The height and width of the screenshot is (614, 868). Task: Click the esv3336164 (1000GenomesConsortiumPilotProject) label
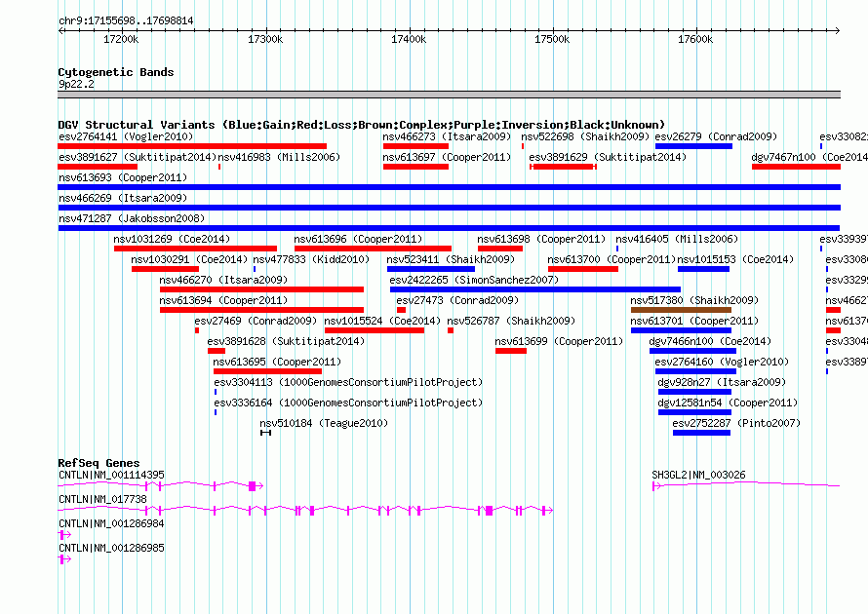tap(348, 403)
